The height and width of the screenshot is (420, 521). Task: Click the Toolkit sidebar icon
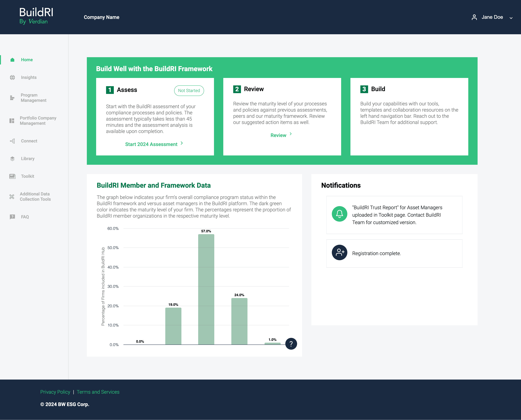[x=12, y=176]
